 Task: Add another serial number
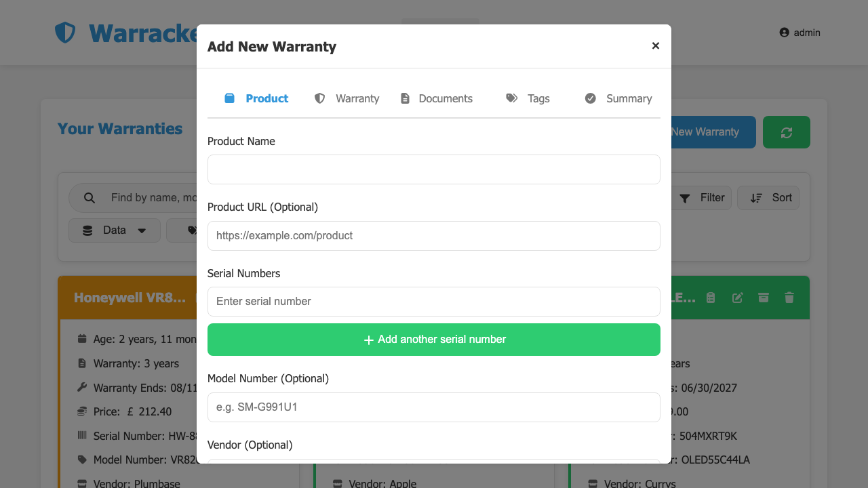click(434, 340)
